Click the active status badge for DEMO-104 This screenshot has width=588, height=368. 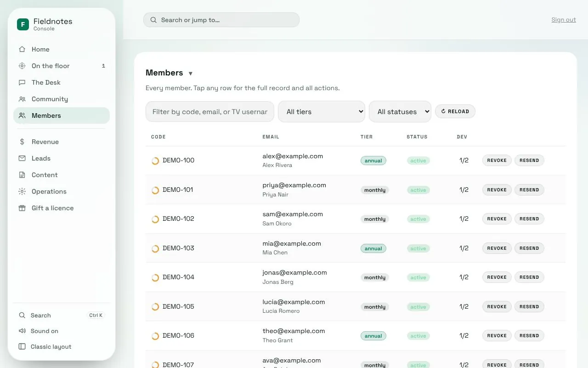[x=418, y=277]
